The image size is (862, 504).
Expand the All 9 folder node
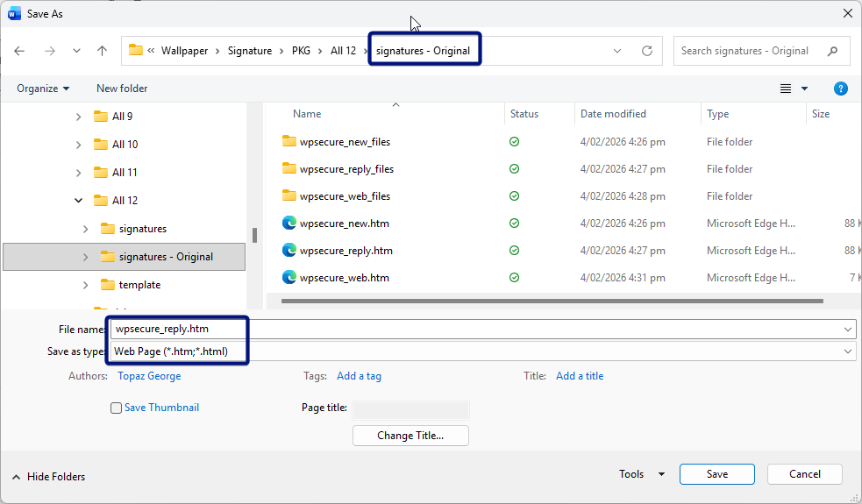(x=79, y=117)
